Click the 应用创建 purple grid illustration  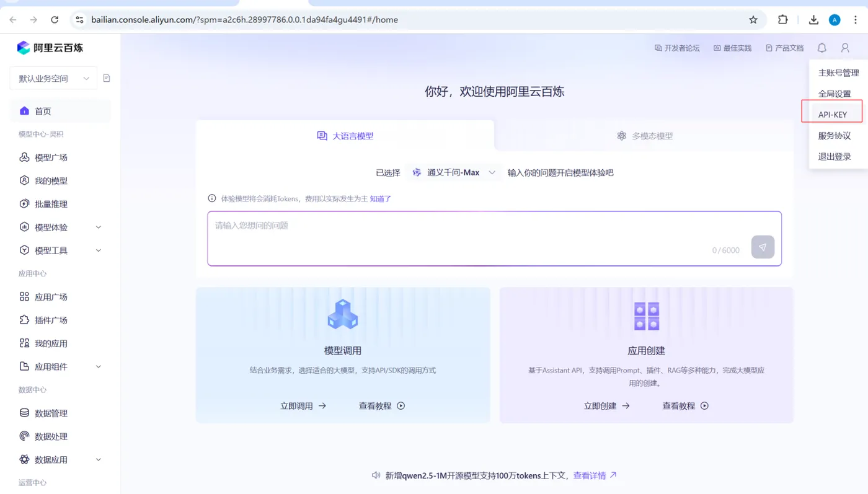pyautogui.click(x=647, y=316)
